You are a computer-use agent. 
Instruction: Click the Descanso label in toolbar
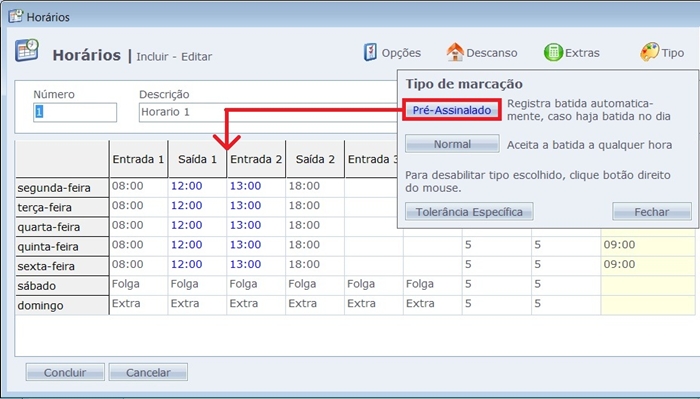492,53
